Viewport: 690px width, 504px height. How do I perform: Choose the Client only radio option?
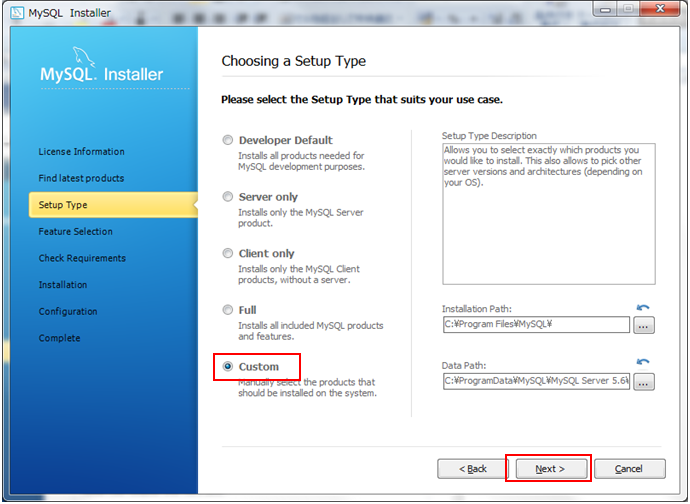228,253
